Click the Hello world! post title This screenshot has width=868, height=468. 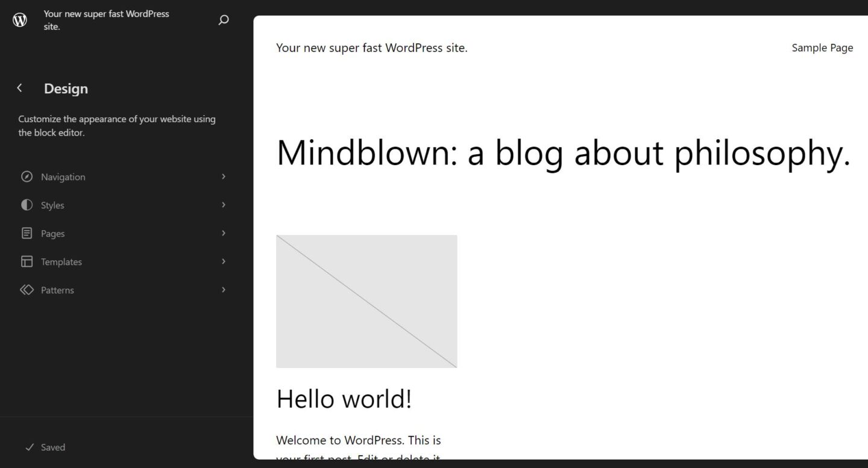[x=344, y=399]
